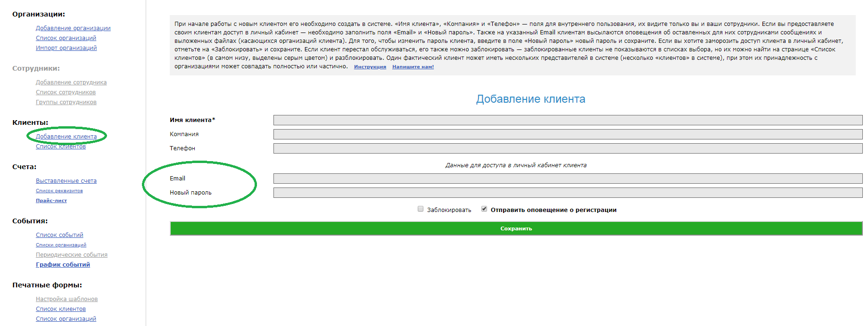
Task: View the Прайс-лист page
Action: pyautogui.click(x=51, y=201)
